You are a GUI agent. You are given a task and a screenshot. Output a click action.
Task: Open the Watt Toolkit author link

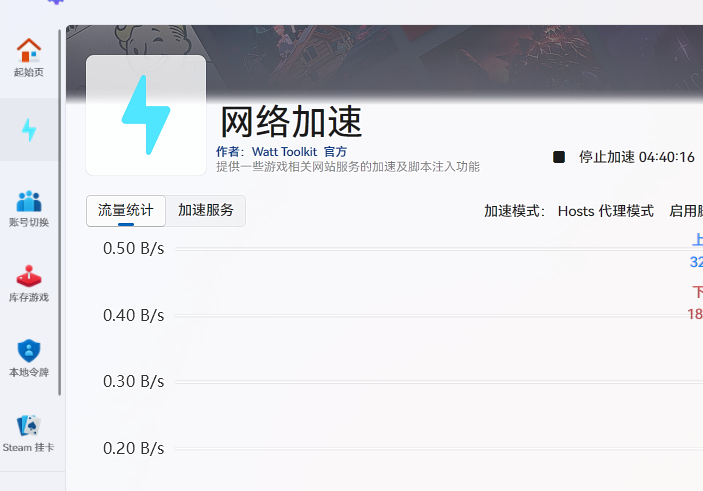[284, 152]
